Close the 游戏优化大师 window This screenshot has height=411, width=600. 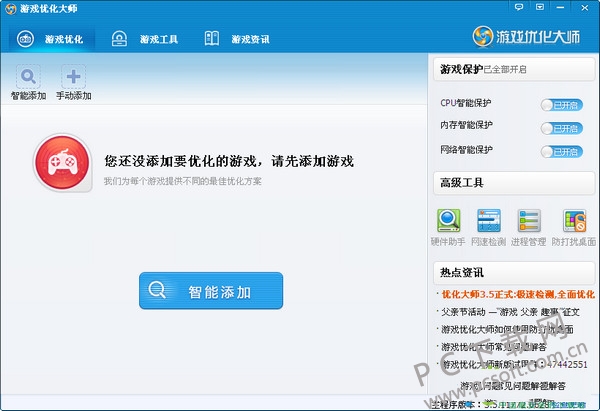click(585, 7)
